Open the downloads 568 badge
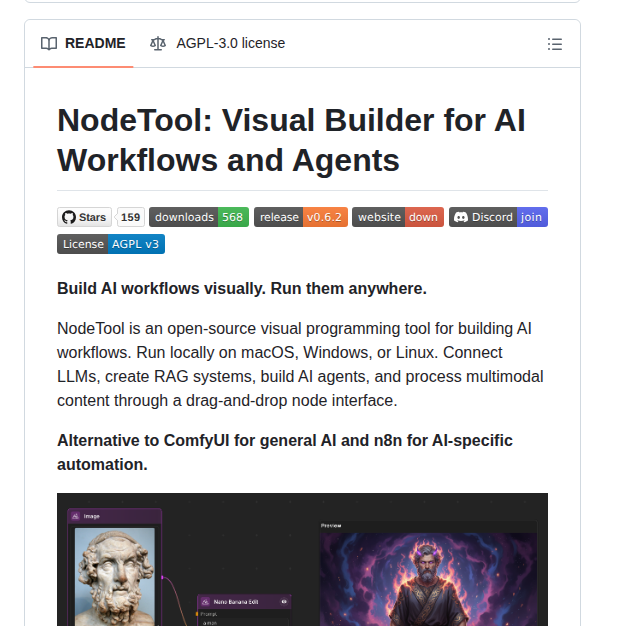 (x=199, y=217)
